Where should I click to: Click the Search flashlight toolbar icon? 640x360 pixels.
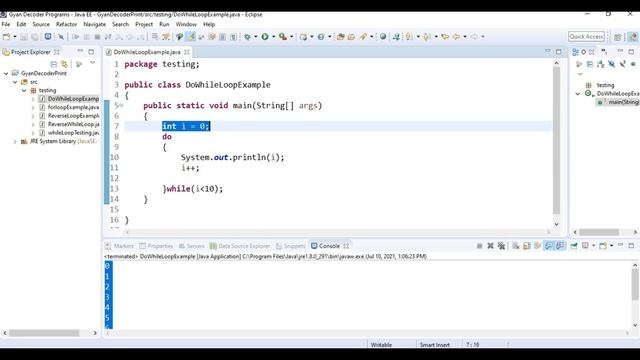[363, 37]
